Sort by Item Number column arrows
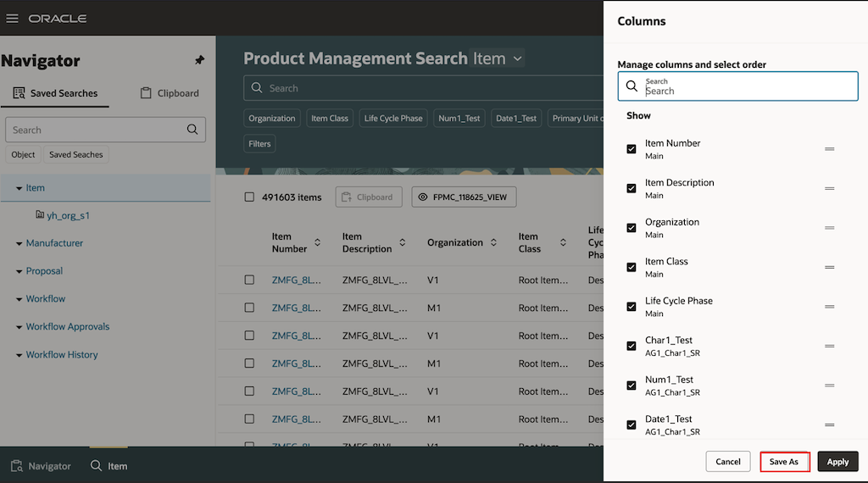 pyautogui.click(x=317, y=242)
